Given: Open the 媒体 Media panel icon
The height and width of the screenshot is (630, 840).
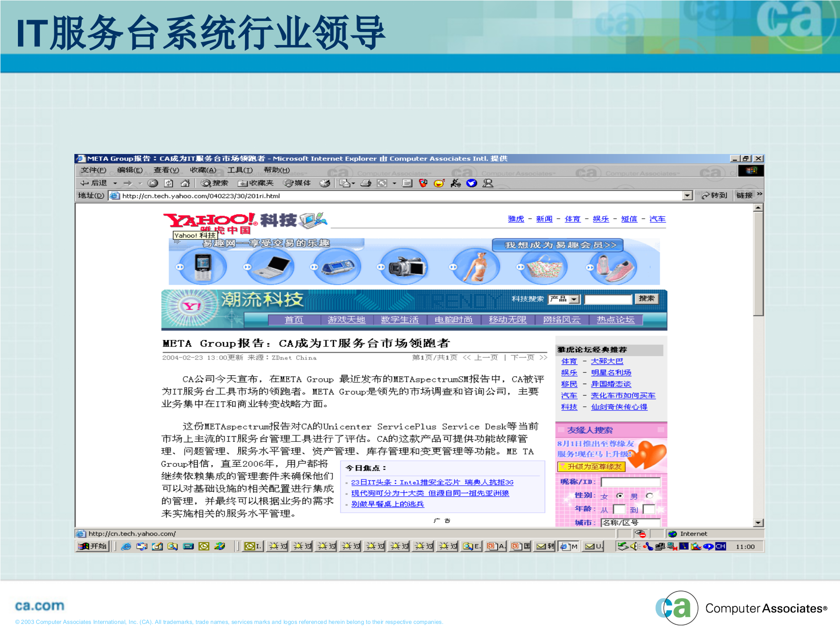Looking at the screenshot, I should (293, 183).
